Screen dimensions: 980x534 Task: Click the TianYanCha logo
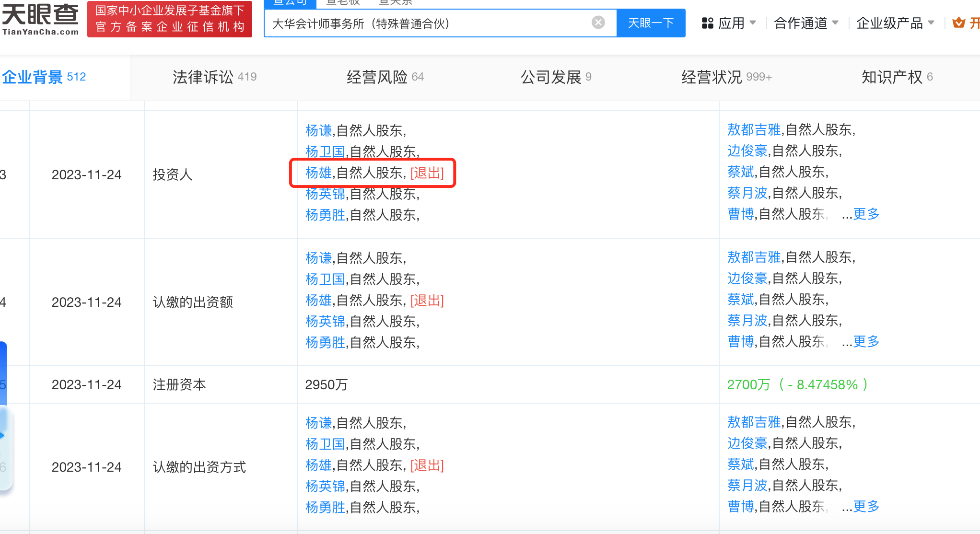pos(40,19)
